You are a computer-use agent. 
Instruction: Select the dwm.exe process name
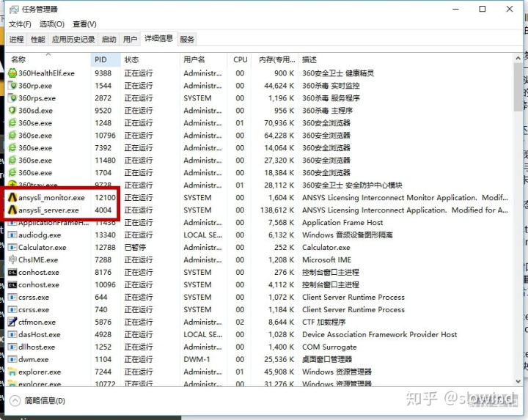[x=33, y=359]
